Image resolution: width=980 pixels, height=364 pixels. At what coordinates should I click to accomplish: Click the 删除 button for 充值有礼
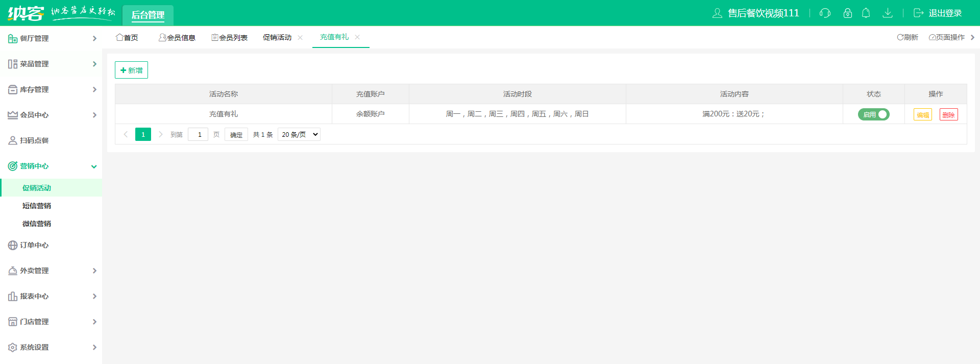[x=949, y=114]
